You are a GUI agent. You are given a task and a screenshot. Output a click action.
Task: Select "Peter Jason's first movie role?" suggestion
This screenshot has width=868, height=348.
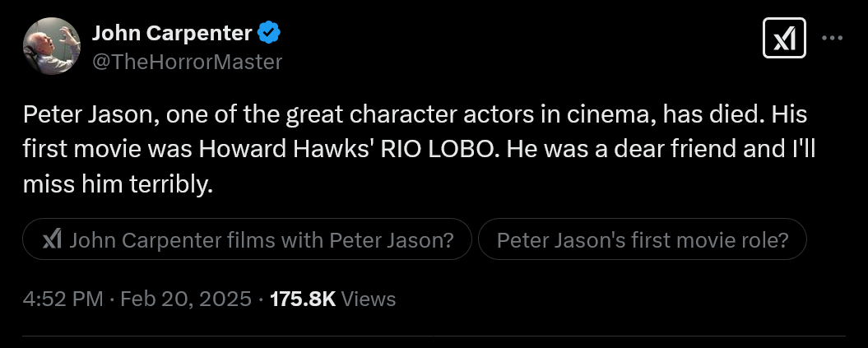tap(642, 240)
